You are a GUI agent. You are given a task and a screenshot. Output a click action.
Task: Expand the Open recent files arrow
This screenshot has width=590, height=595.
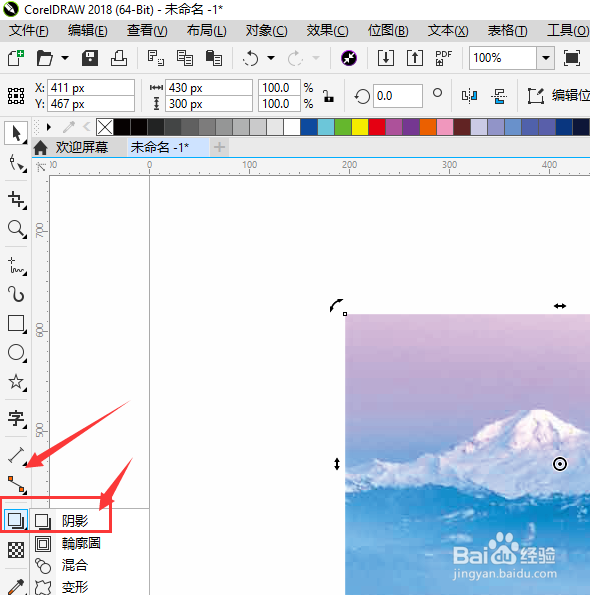65,58
